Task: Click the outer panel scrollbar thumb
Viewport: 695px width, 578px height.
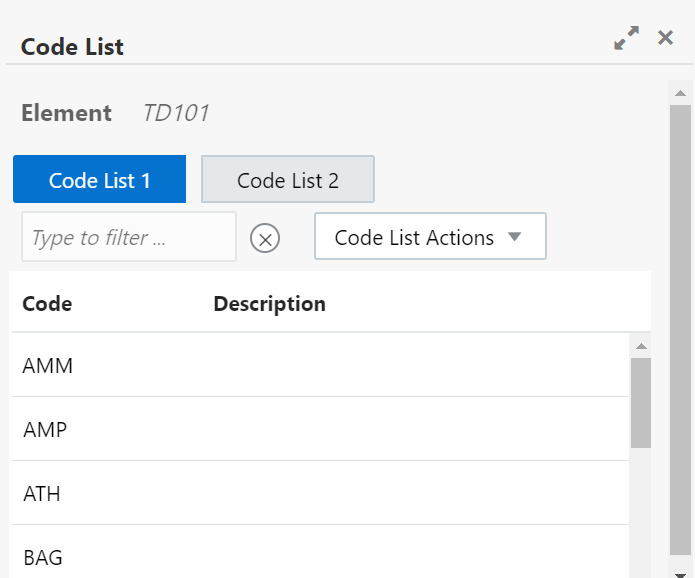Action: [680, 330]
